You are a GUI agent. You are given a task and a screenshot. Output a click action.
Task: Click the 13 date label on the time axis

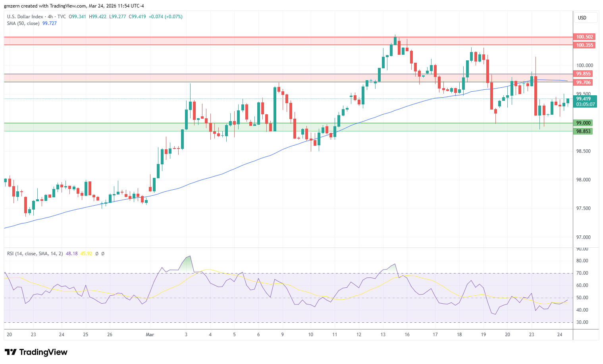[383, 335]
